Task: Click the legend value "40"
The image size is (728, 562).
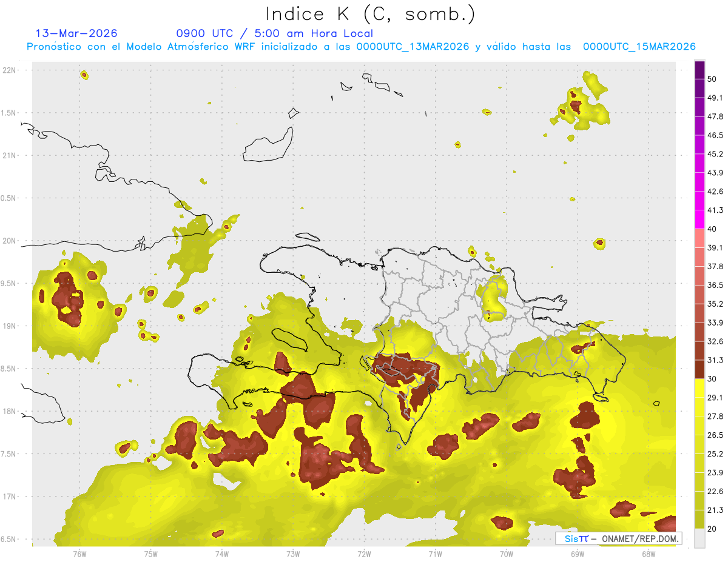Action: (x=713, y=229)
